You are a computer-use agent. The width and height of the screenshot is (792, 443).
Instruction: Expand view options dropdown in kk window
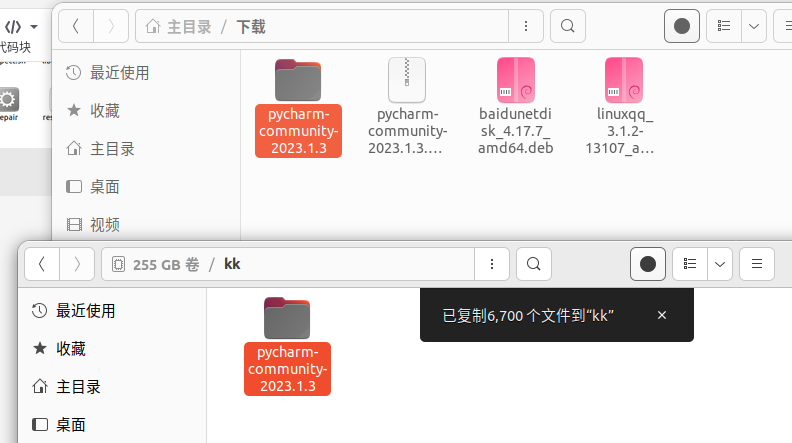[720, 264]
